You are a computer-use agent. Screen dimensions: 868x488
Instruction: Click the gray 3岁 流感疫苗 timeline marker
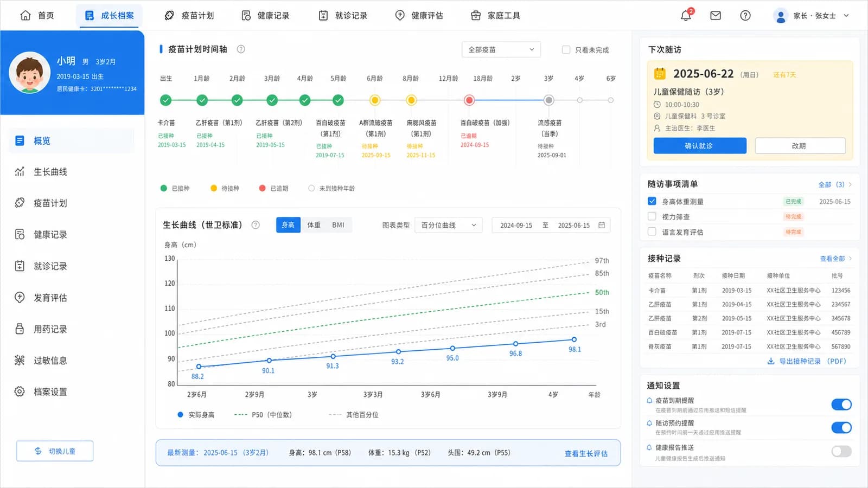(549, 100)
